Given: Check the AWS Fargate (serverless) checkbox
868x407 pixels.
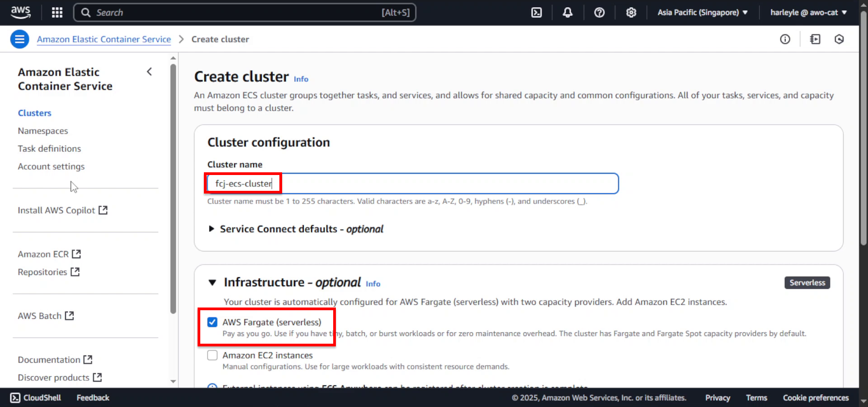Looking at the screenshot, I should click(212, 322).
